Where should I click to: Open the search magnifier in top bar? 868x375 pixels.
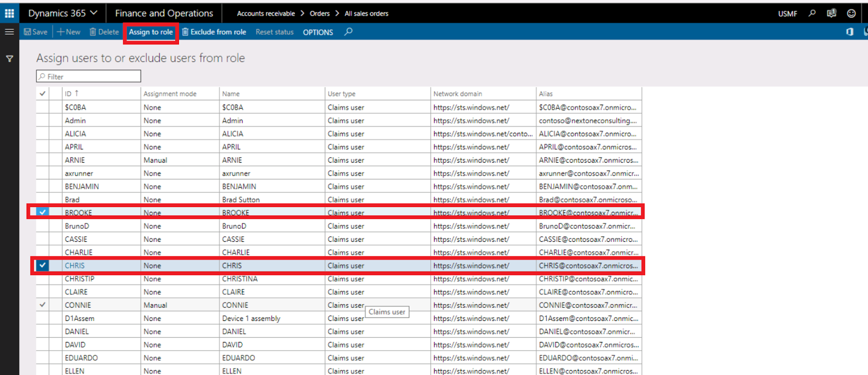[x=812, y=13]
